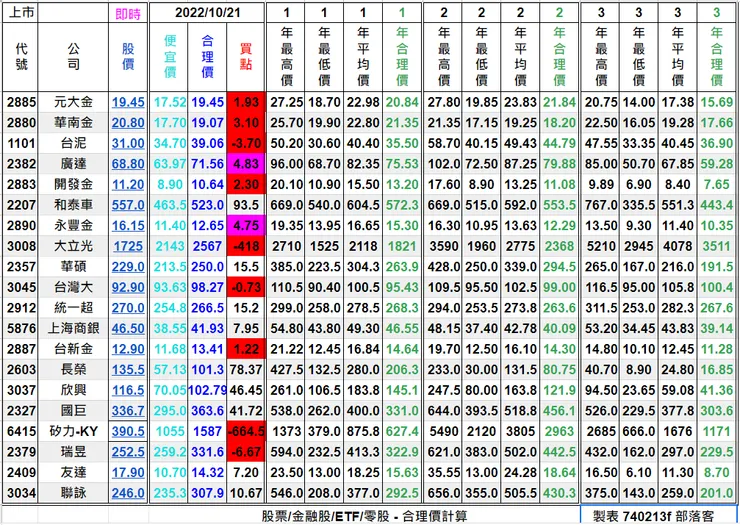Open the 557.0 price link for 和泰車
740x525 pixels.
tap(128, 205)
